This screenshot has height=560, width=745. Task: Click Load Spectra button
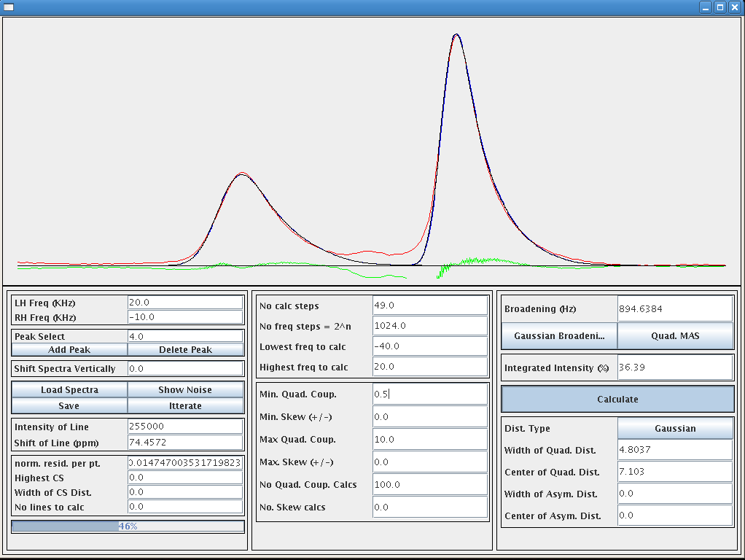point(69,390)
